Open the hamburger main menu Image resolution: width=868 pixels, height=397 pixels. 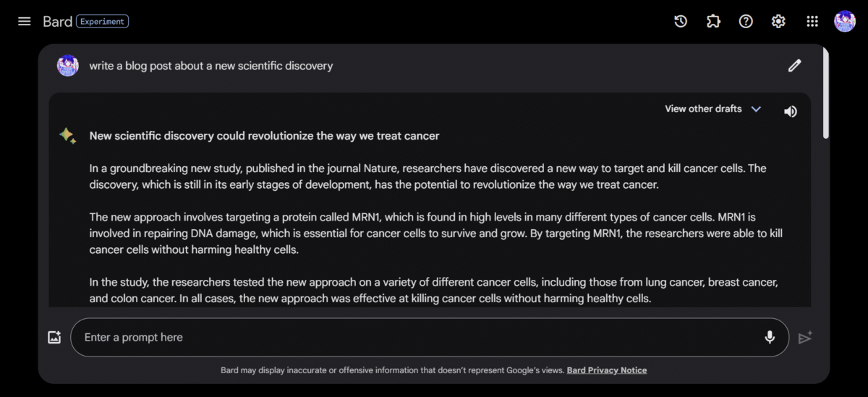click(25, 21)
